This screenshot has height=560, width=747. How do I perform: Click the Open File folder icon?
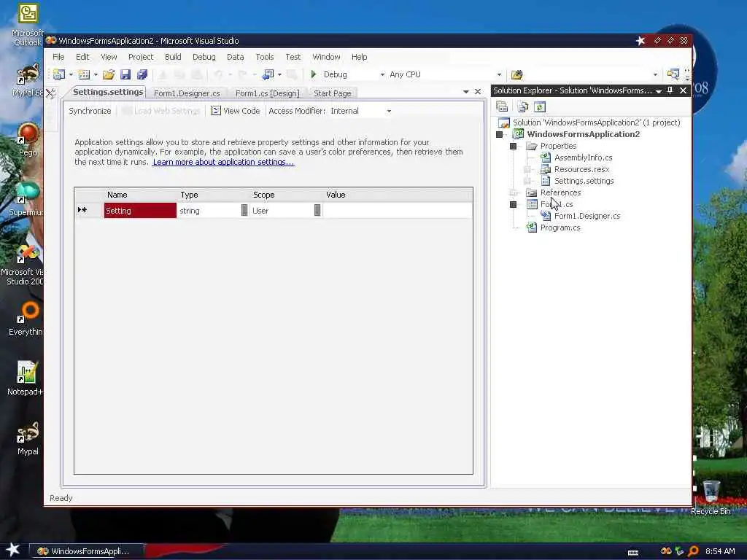click(x=109, y=74)
